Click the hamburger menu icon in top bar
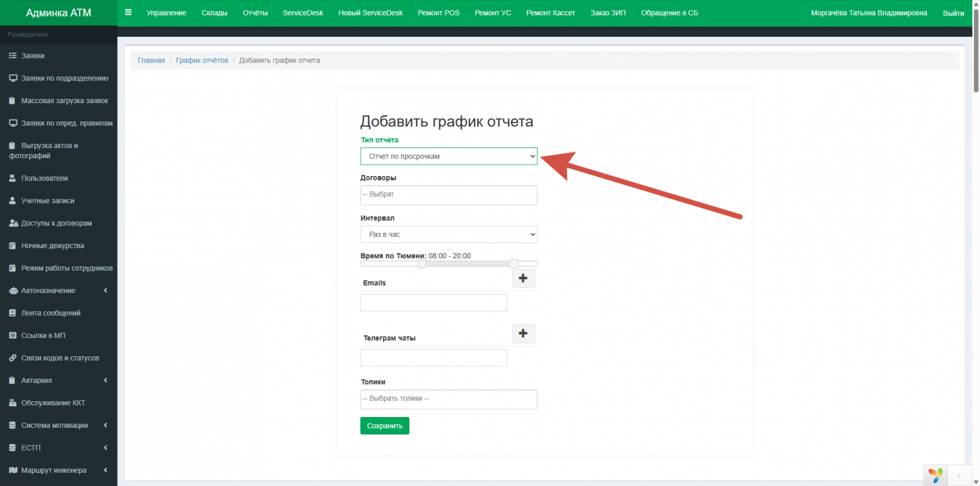This screenshot has height=486, width=980. (128, 13)
